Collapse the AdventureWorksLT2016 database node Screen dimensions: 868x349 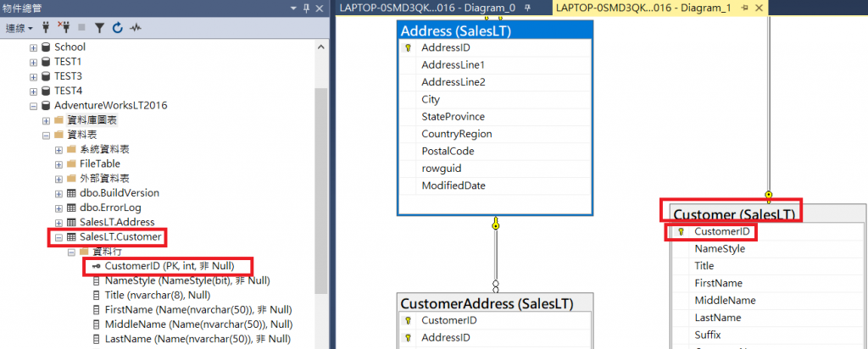coord(34,106)
